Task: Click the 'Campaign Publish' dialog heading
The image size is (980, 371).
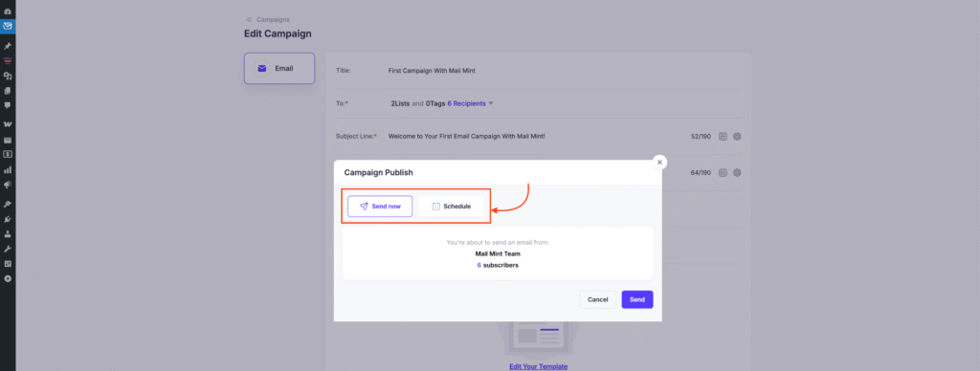Action: 379,172
